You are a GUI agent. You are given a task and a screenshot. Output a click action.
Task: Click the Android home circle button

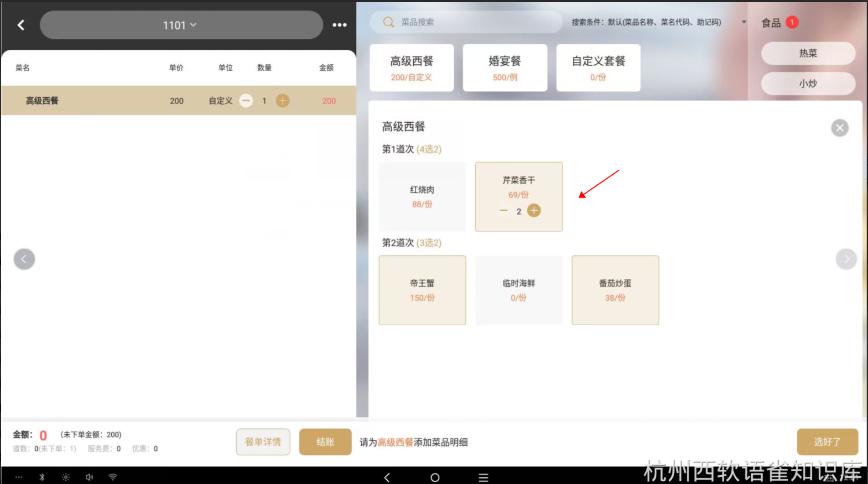pos(435,477)
